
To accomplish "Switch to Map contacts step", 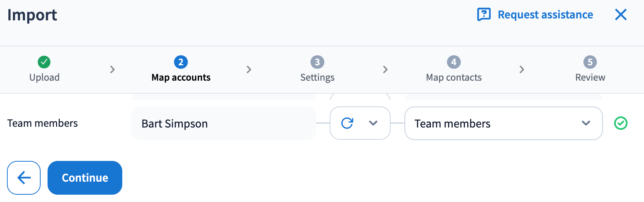I will [453, 77].
